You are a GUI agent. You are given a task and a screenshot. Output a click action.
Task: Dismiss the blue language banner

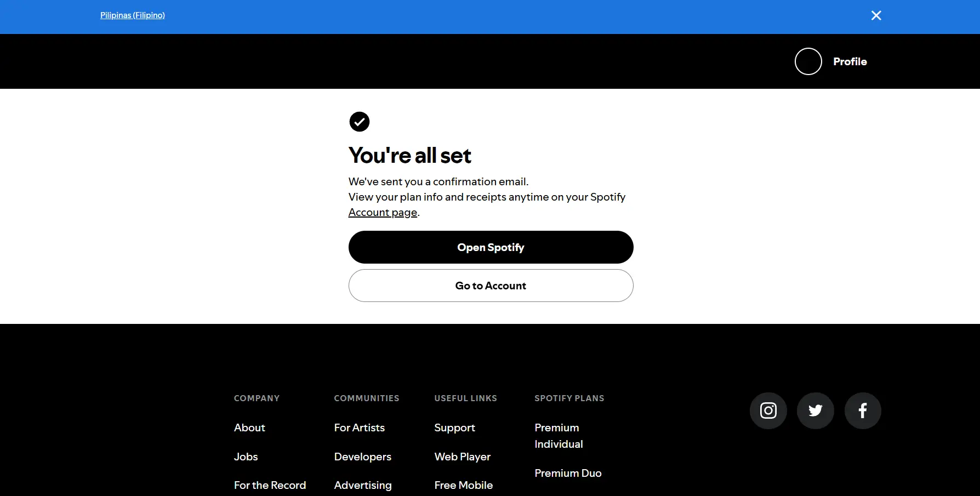pos(876,15)
